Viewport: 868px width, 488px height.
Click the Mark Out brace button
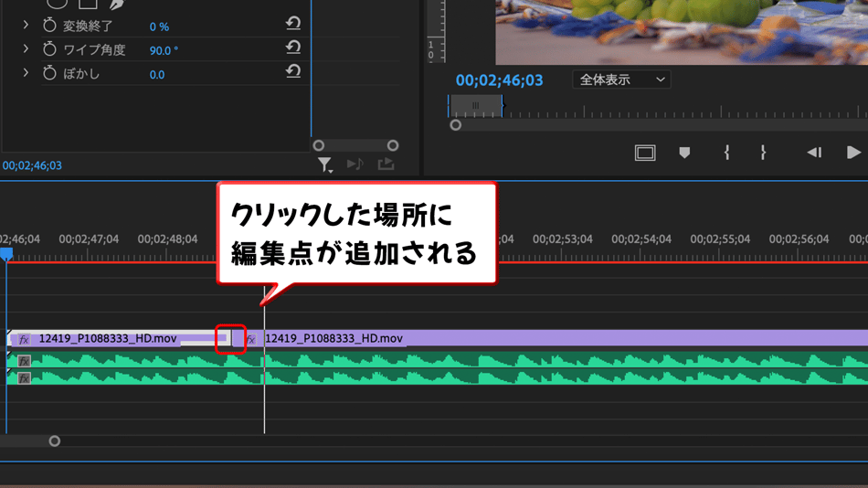[763, 153]
